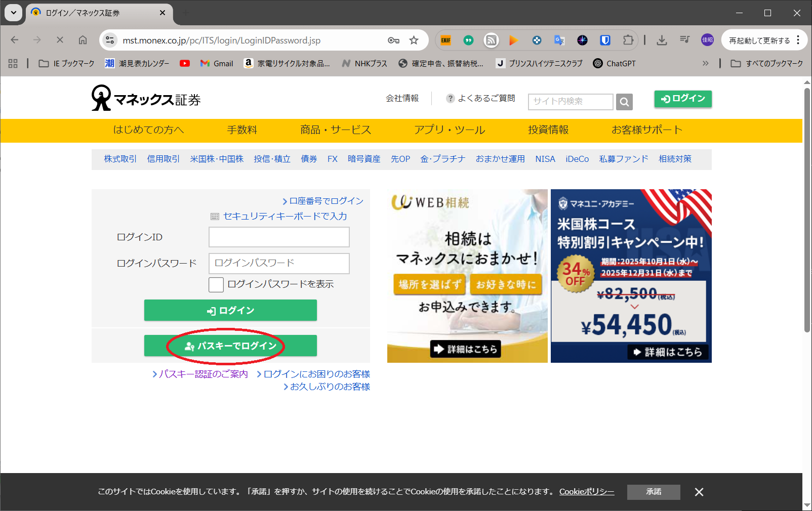
Task: Dismiss the cookie banner with X
Action: click(x=699, y=492)
